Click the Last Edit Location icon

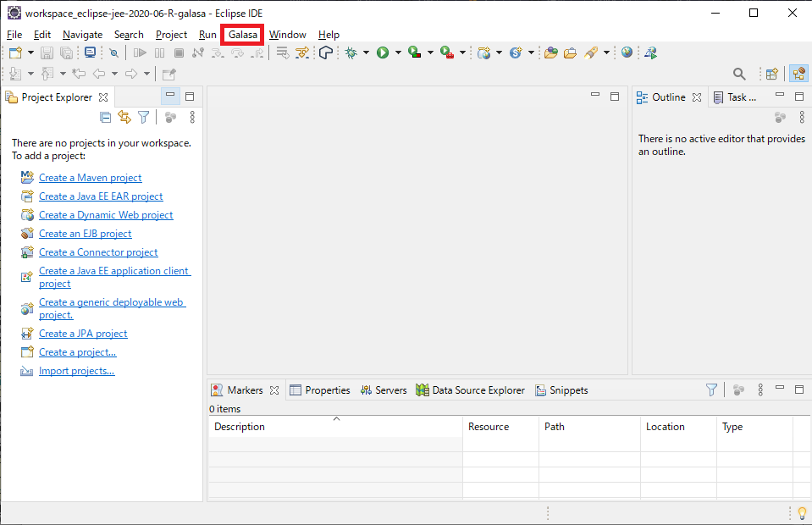79,74
